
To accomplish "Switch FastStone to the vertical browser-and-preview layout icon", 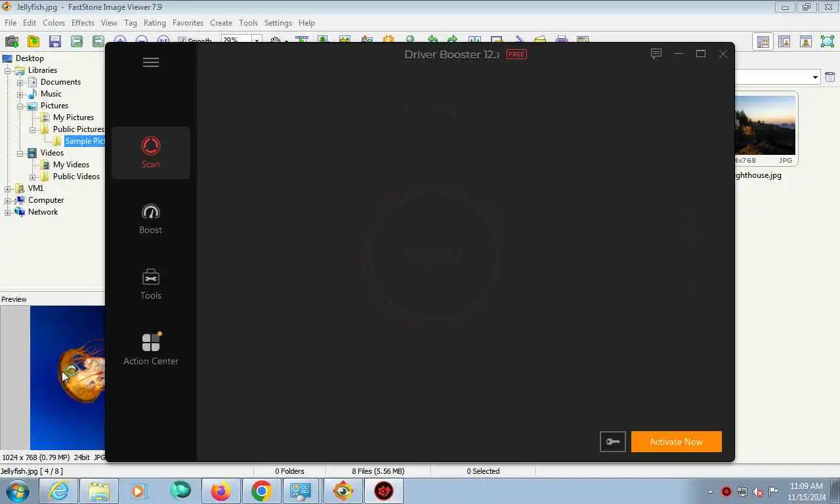I will (x=784, y=41).
